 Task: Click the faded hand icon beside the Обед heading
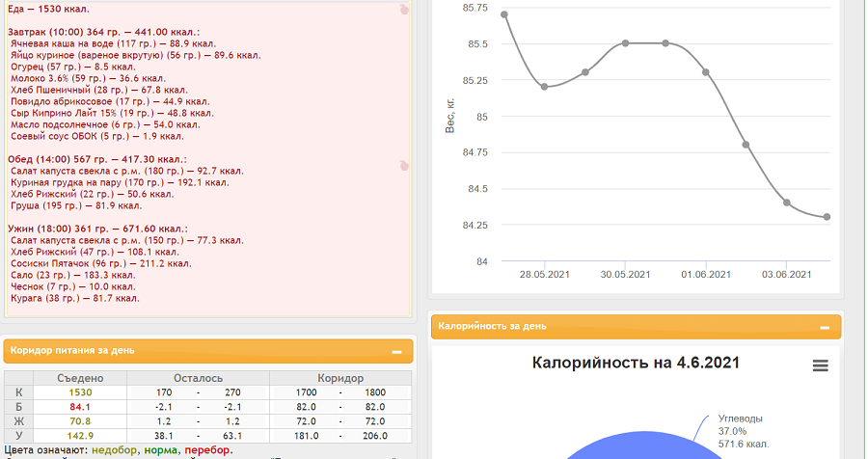404,166
